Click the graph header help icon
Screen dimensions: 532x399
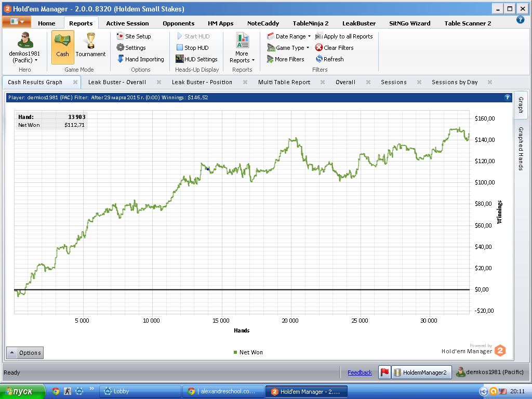click(x=507, y=97)
